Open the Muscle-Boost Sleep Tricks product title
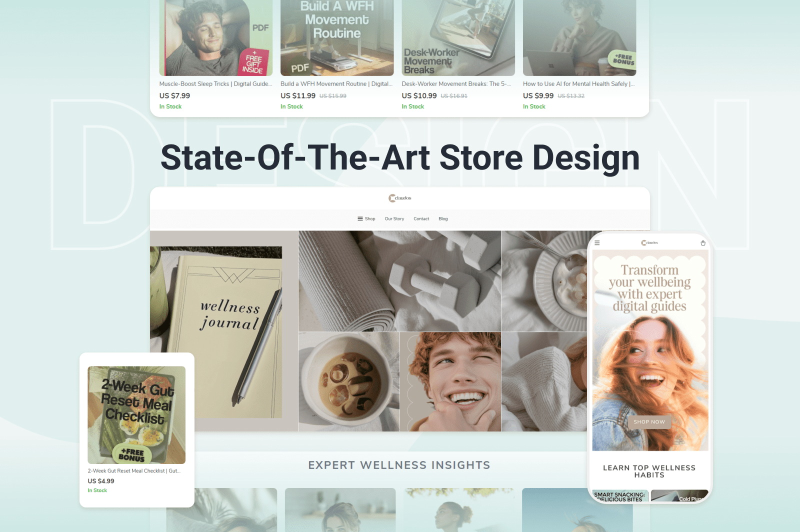Viewport: 800px width, 532px height. click(x=215, y=84)
